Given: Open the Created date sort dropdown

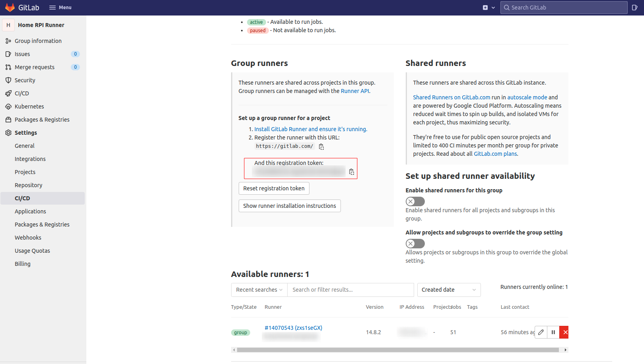Looking at the screenshot, I should tap(449, 290).
